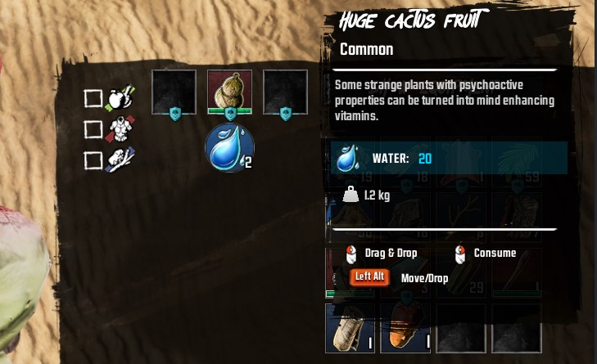Screen dimensions: 597x364
Task: Check the box beside the branch resource icon
Action: 93,160
